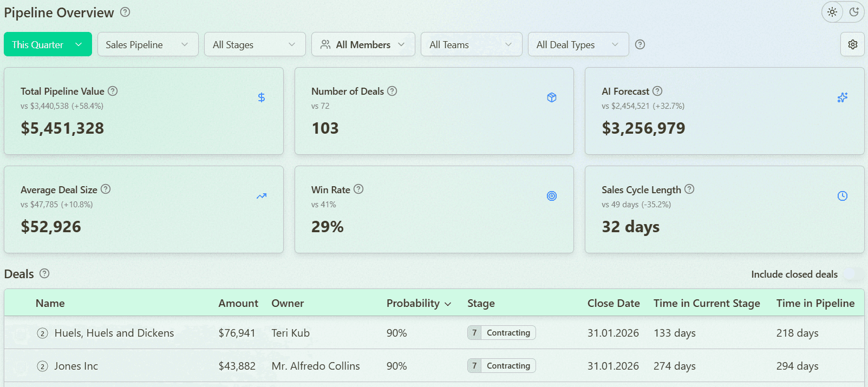Open the This Quarter period dropdown
868x387 pixels.
tap(48, 44)
